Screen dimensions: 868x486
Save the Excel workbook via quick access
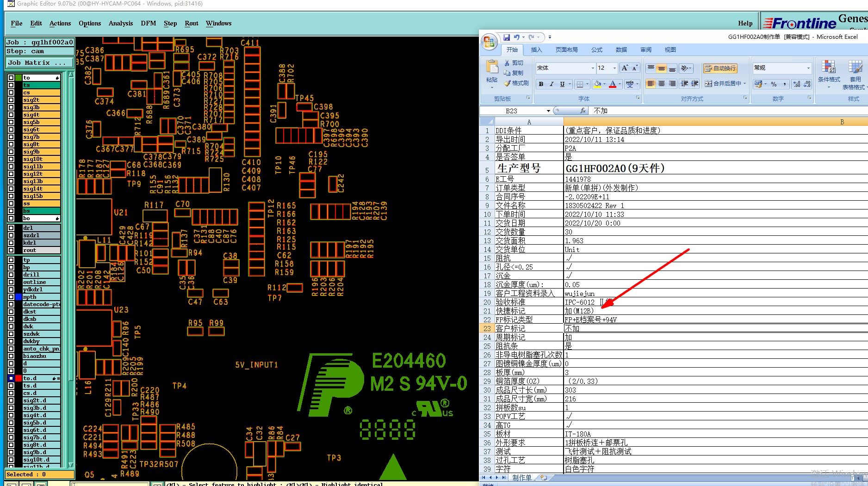pyautogui.click(x=507, y=37)
